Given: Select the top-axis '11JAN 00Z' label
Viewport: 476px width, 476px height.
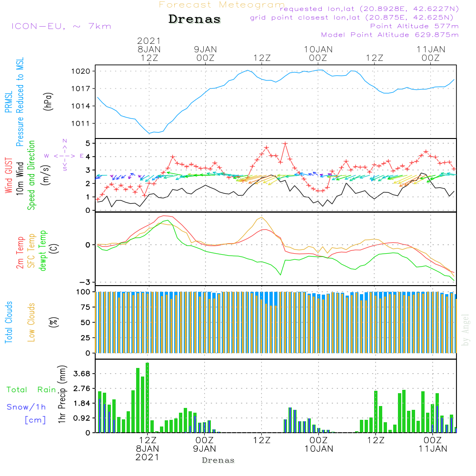Looking at the screenshot, I should click(431, 53).
